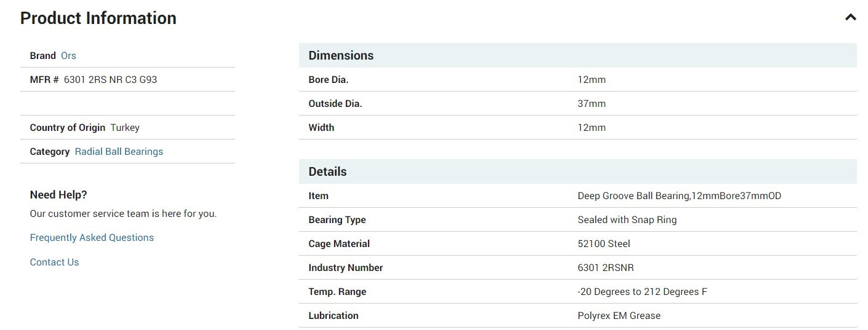The image size is (868, 330).
Task: Click the 52100 Steel cage material value
Action: click(603, 243)
